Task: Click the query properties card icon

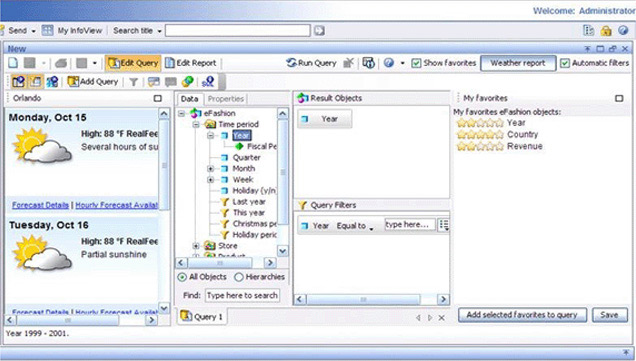Action: pyautogui.click(x=154, y=82)
